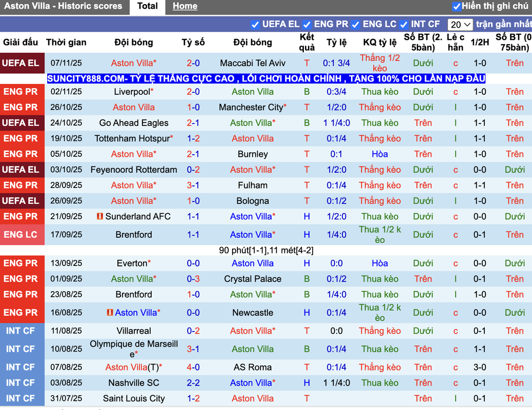Switch to the Total tab
Screen dimensions: 532x410
[x=147, y=6]
